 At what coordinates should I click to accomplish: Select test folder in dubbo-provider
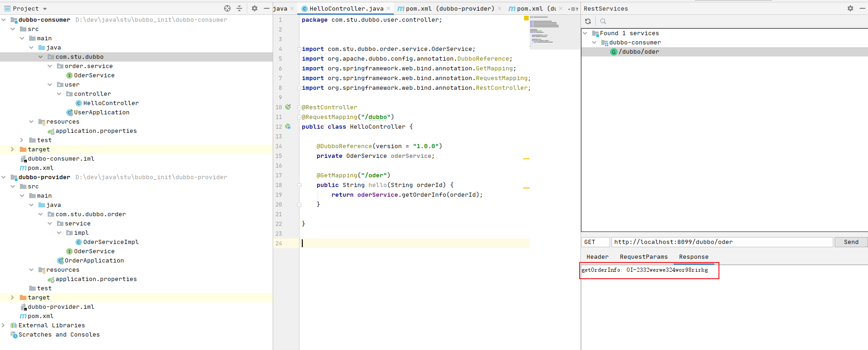(x=44, y=288)
